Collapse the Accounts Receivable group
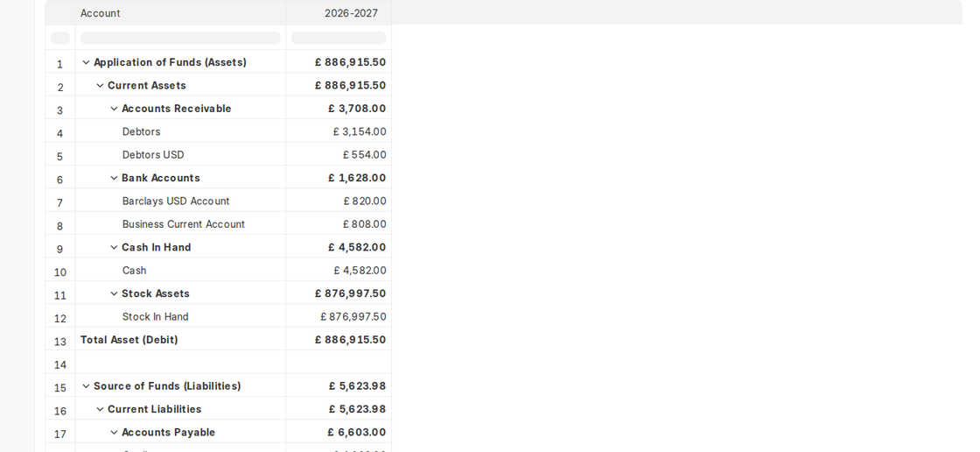 pyautogui.click(x=114, y=109)
